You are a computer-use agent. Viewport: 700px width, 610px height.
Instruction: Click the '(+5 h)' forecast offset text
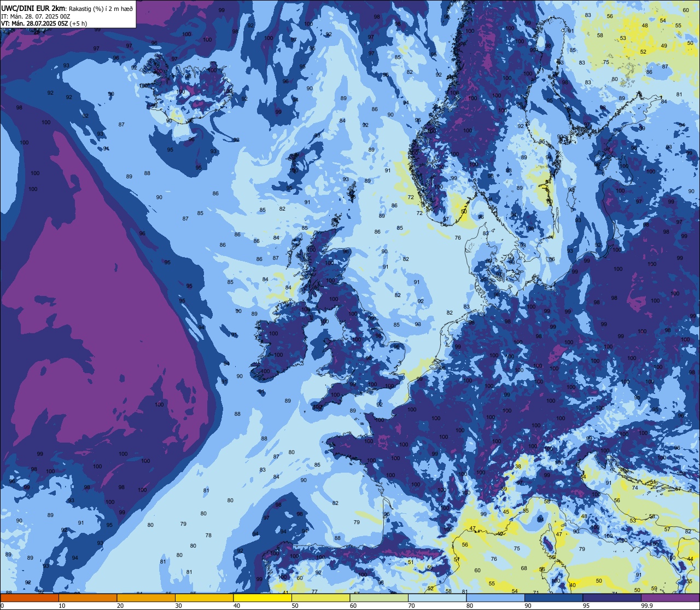click(78, 24)
